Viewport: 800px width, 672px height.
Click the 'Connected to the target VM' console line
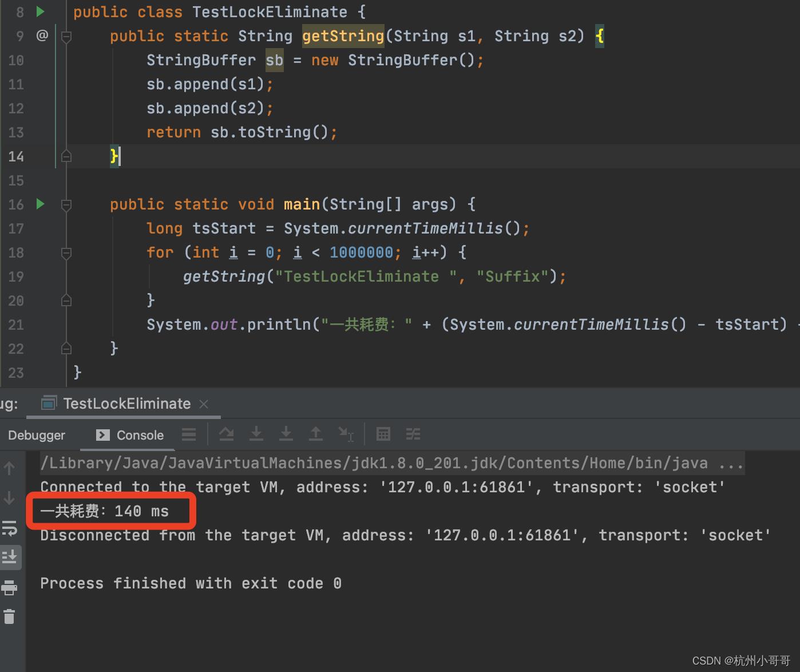click(x=383, y=487)
